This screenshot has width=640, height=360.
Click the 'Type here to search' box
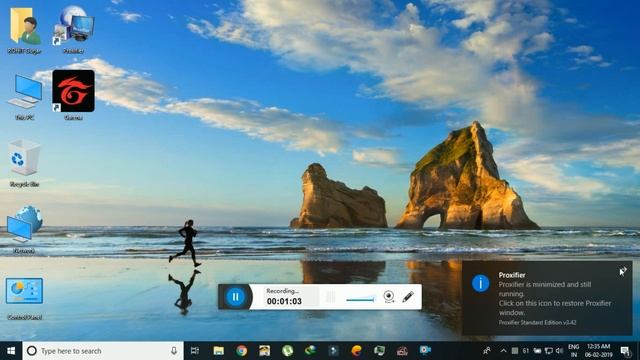103,351
